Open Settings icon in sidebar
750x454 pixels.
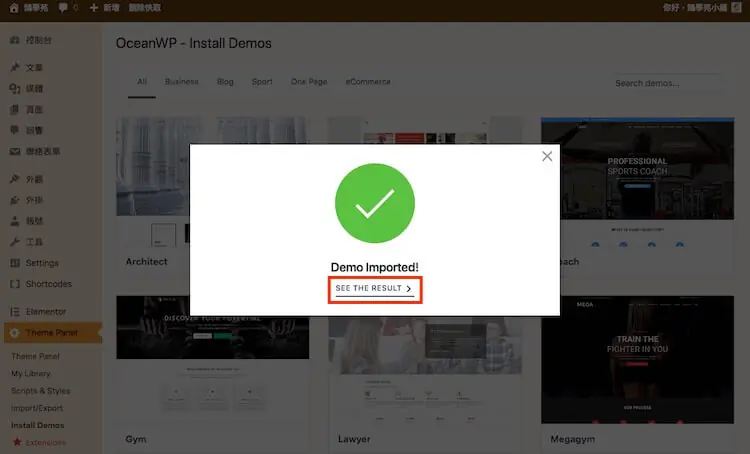coord(15,263)
